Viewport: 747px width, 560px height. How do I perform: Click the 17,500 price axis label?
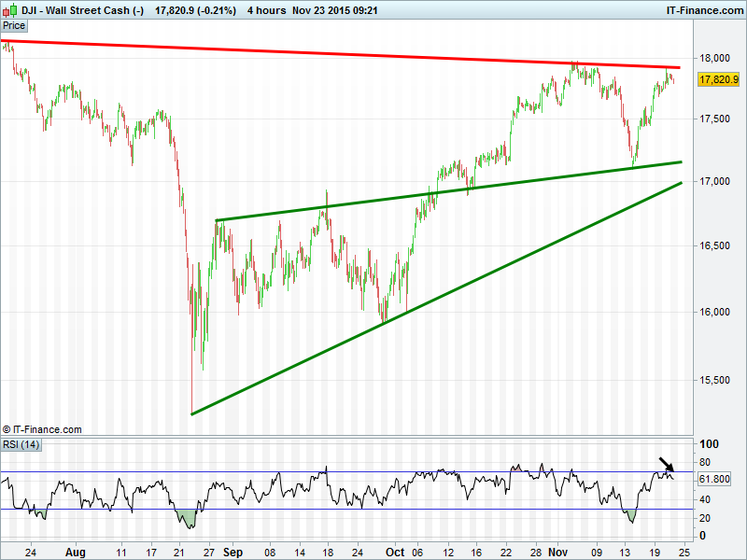(714, 119)
